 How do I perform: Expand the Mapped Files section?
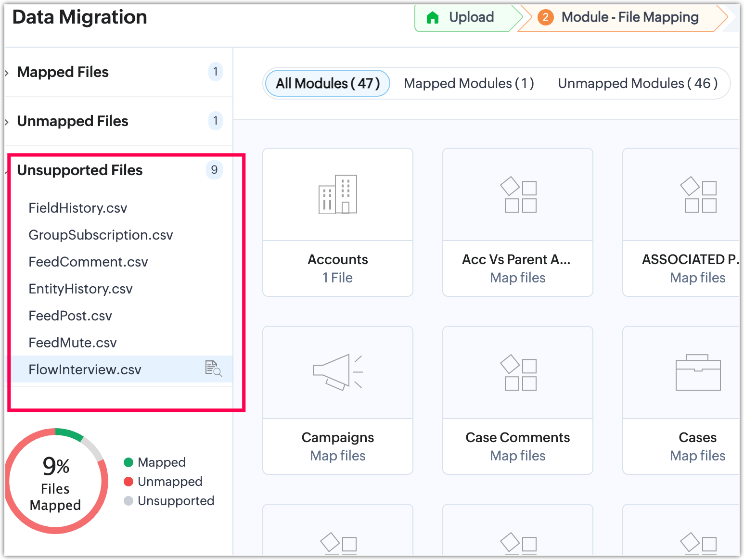[x=63, y=72]
